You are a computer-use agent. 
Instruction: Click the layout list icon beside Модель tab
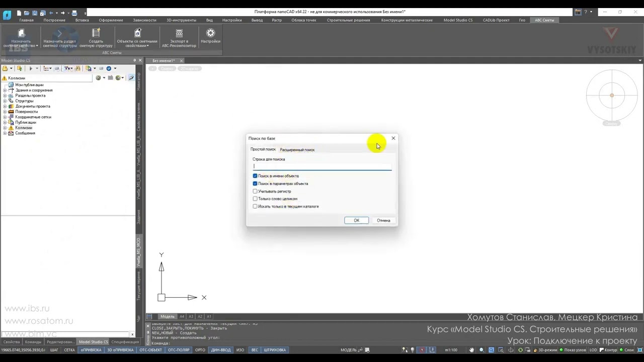point(149,316)
